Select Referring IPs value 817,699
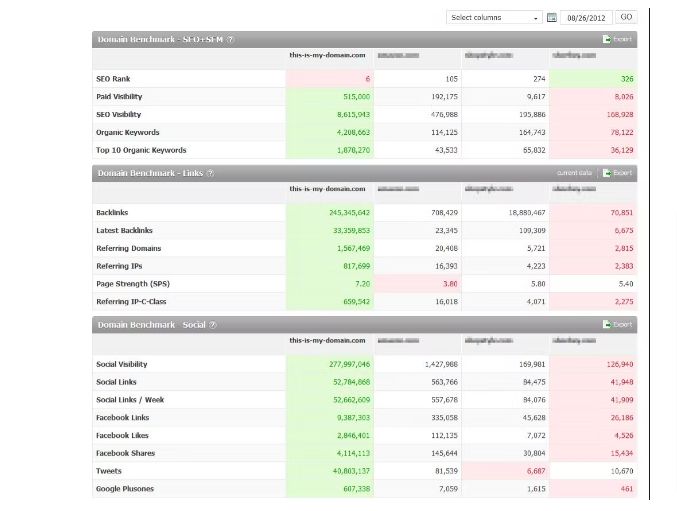 coord(357,266)
